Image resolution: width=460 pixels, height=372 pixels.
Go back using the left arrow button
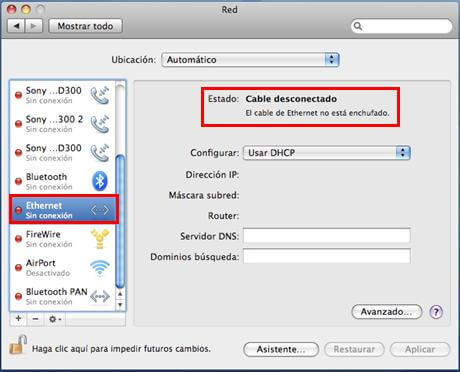click(x=16, y=26)
